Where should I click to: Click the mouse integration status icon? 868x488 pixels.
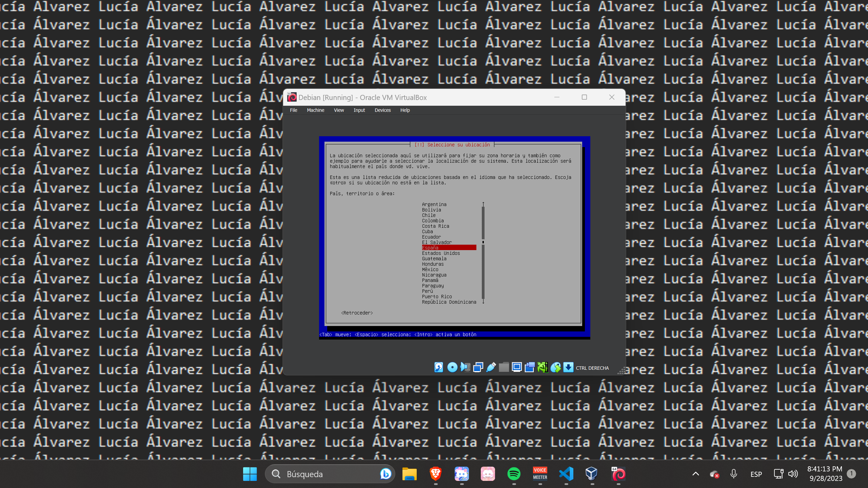pyautogui.click(x=555, y=367)
